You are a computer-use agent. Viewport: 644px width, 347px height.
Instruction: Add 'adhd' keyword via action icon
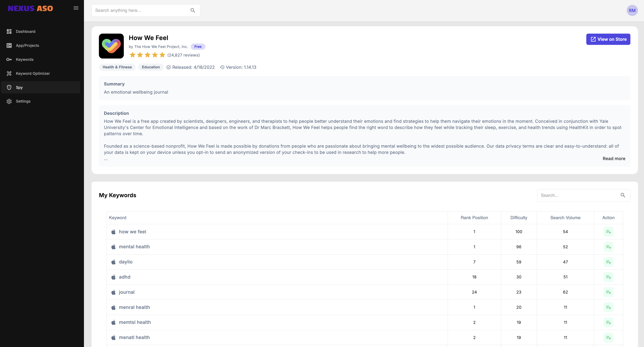(608, 277)
